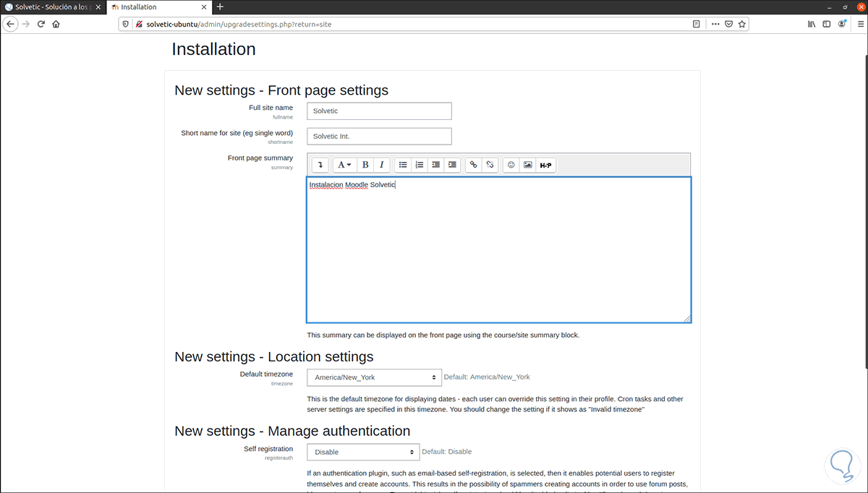
Task: Switch to the Solvetic browser tab
Action: click(47, 7)
